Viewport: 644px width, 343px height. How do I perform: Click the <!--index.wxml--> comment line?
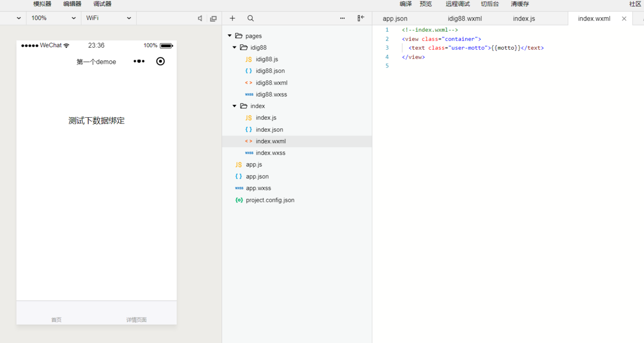[x=430, y=30]
